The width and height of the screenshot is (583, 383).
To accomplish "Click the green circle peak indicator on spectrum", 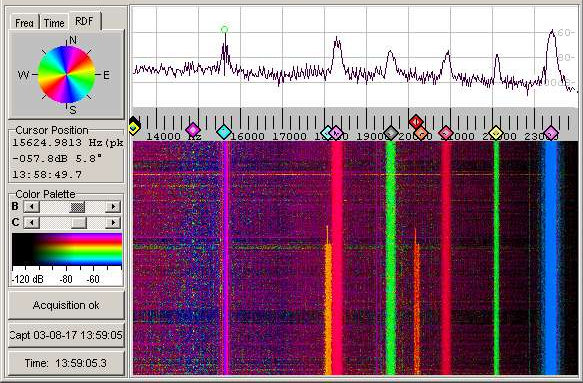I will (x=224, y=29).
